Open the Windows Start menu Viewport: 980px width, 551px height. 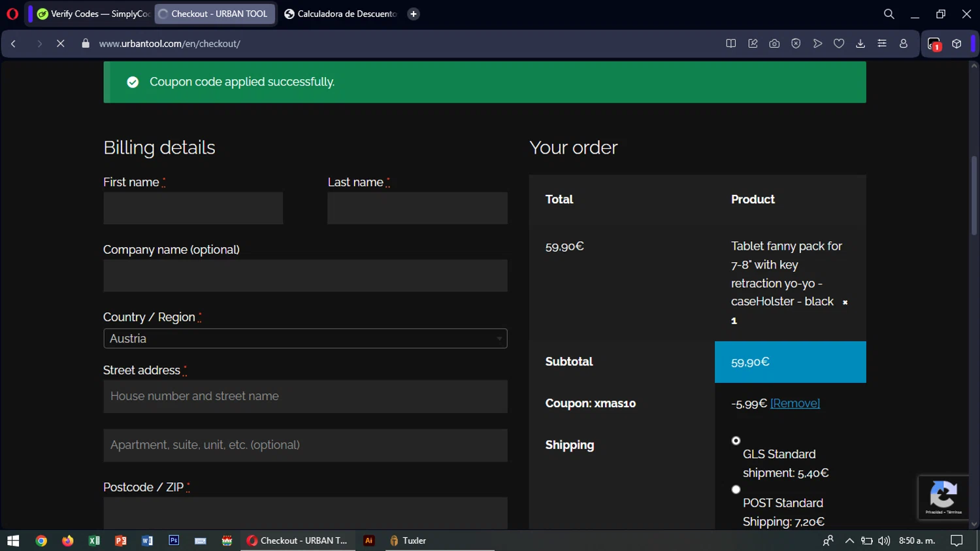pyautogui.click(x=13, y=541)
